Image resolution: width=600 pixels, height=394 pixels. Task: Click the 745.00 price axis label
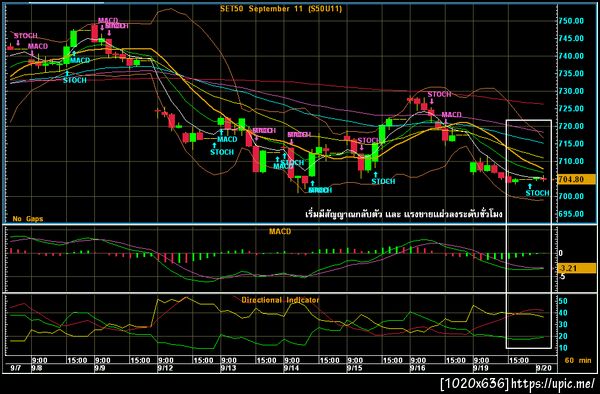[571, 38]
